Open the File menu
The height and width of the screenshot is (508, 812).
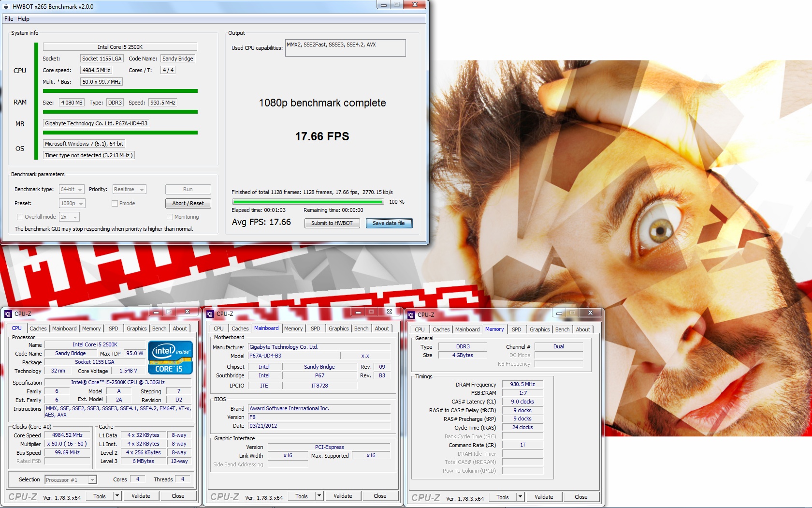[x=9, y=19]
